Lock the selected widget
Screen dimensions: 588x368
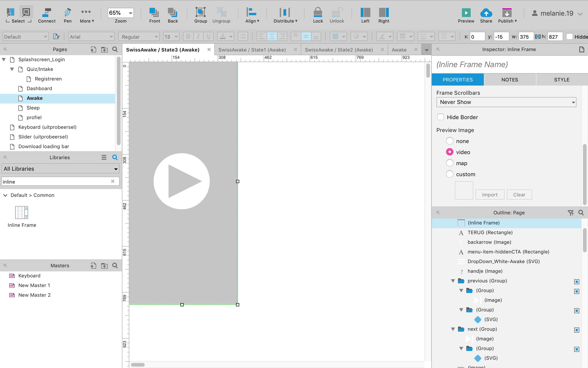point(318,15)
